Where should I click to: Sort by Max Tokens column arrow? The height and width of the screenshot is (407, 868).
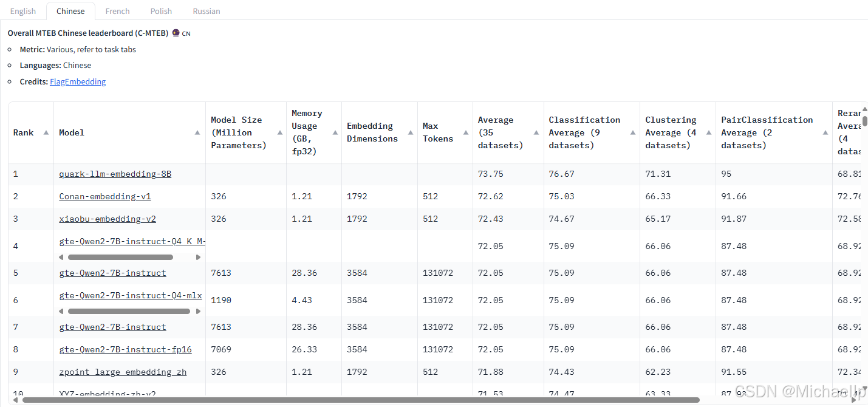point(466,132)
